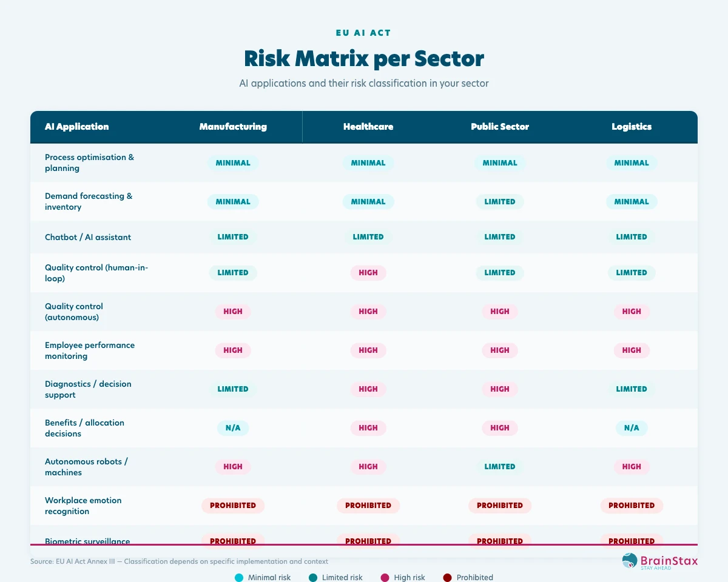
Task: Select the HIGH badge for autonomous quality control
Action: tap(233, 312)
